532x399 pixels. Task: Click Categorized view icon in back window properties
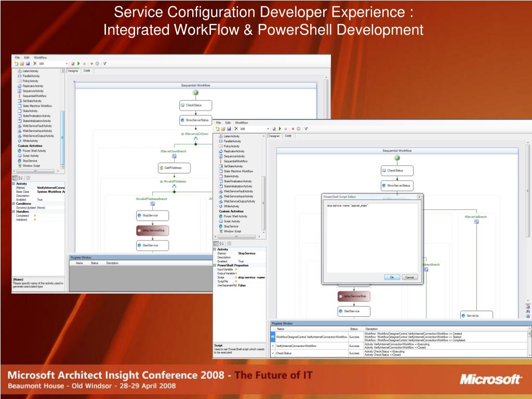coord(15,178)
